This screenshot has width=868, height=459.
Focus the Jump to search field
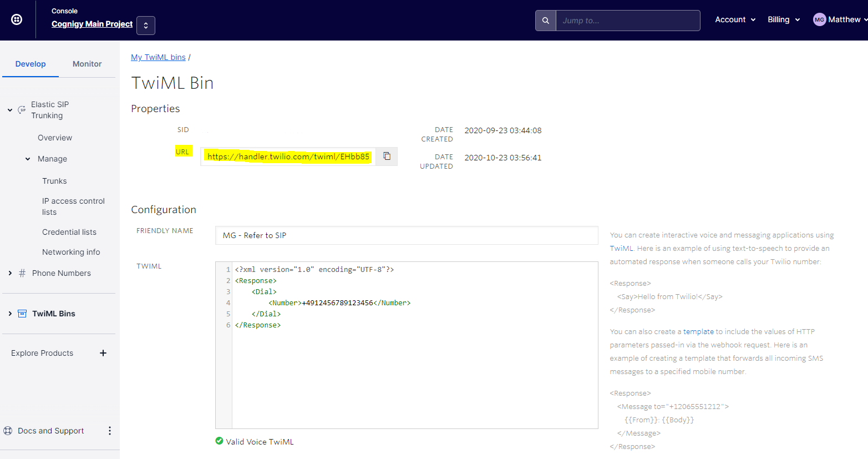coord(628,21)
